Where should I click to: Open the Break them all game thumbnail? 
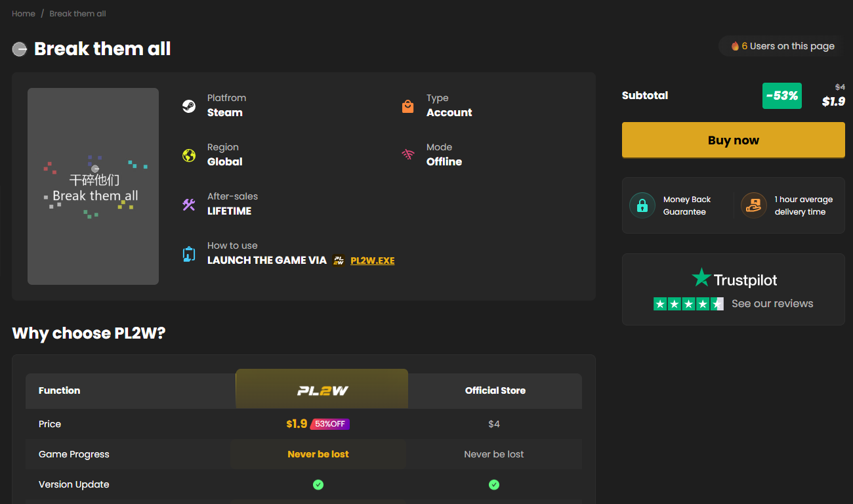click(93, 186)
